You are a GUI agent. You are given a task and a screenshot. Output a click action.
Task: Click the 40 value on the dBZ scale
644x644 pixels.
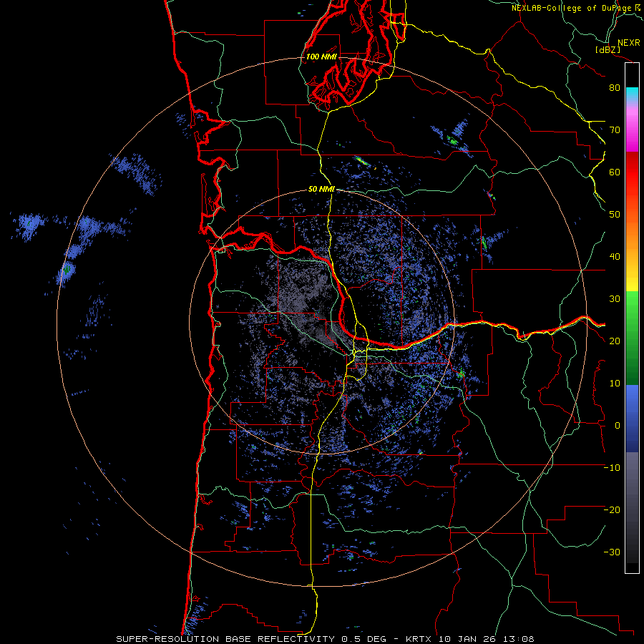tap(615, 257)
